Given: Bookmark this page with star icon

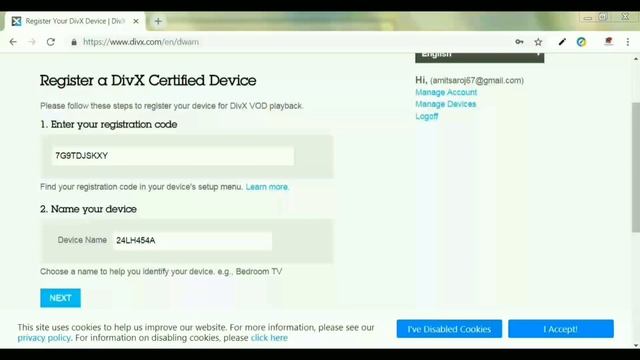Looking at the screenshot, I should pos(538,42).
